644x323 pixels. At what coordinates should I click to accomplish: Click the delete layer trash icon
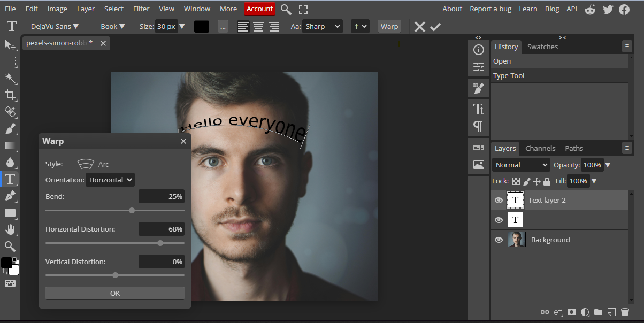[625, 312]
